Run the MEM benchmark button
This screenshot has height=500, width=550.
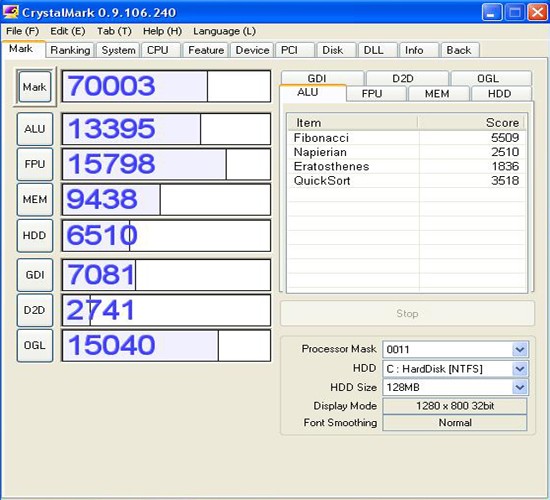35,199
